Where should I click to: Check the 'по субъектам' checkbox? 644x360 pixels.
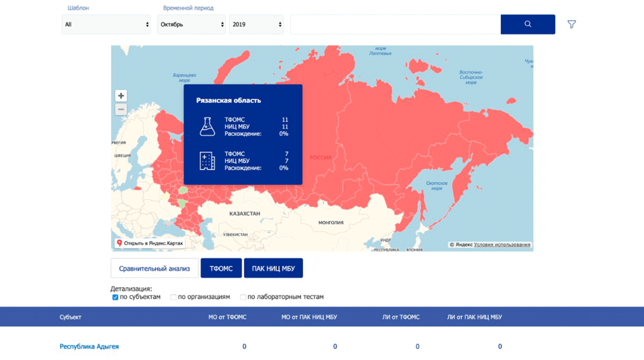point(115,297)
